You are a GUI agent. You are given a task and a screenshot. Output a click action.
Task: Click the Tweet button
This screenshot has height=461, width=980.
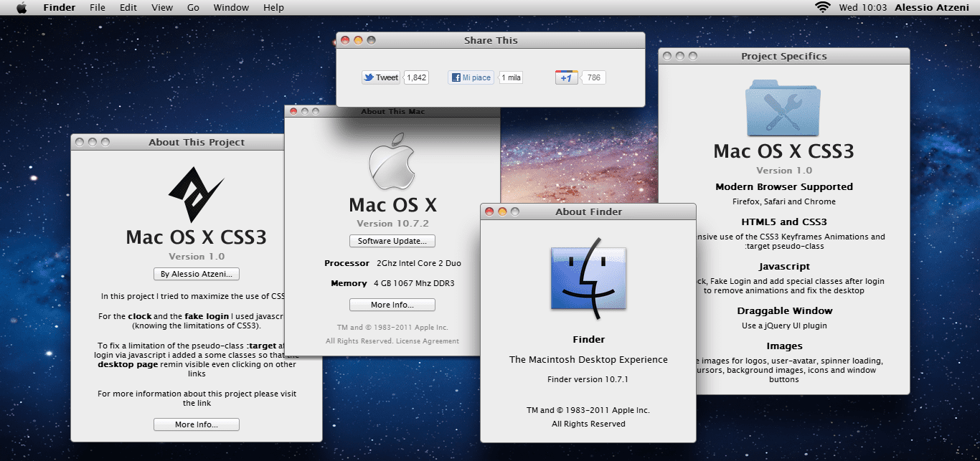[380, 77]
